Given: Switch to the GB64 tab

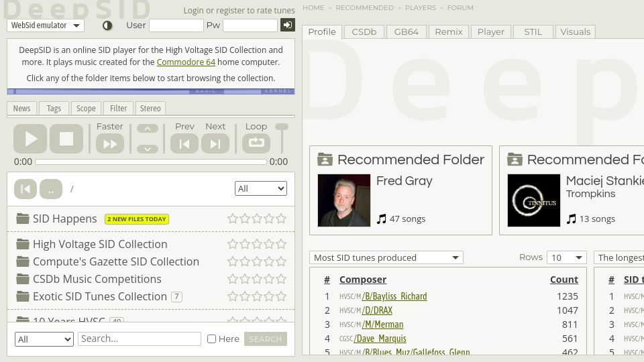Looking at the screenshot, I should point(407,32).
